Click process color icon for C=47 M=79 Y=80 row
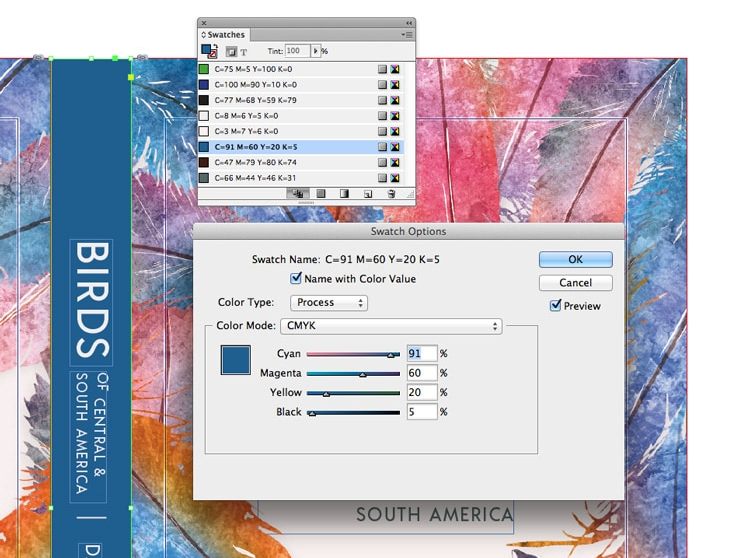 point(382,163)
